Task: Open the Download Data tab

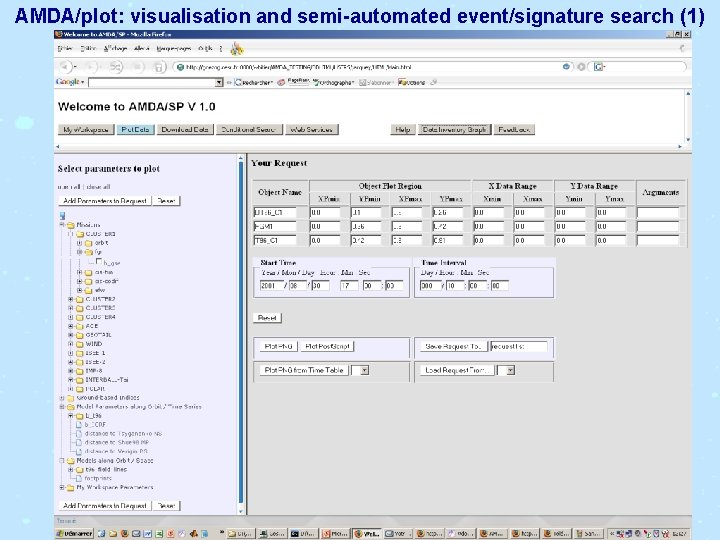Action: (186, 129)
